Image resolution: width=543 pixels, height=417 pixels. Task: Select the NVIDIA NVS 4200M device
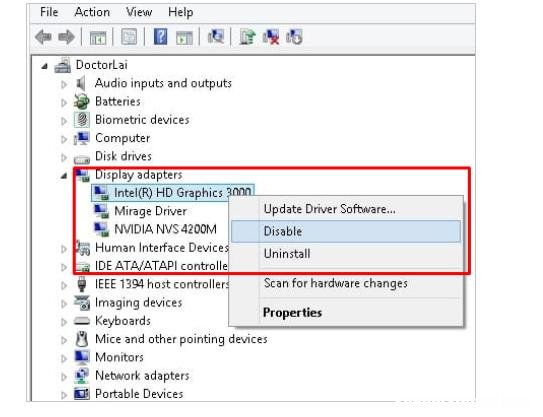point(166,229)
